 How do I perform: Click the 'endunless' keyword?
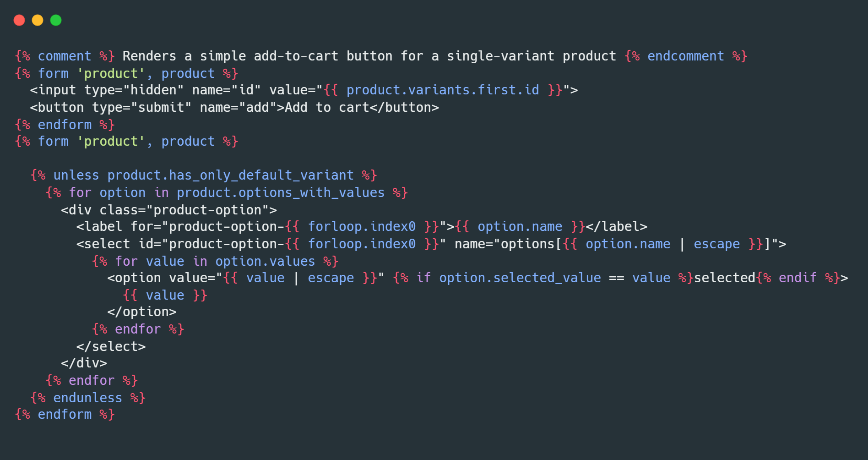pos(87,398)
